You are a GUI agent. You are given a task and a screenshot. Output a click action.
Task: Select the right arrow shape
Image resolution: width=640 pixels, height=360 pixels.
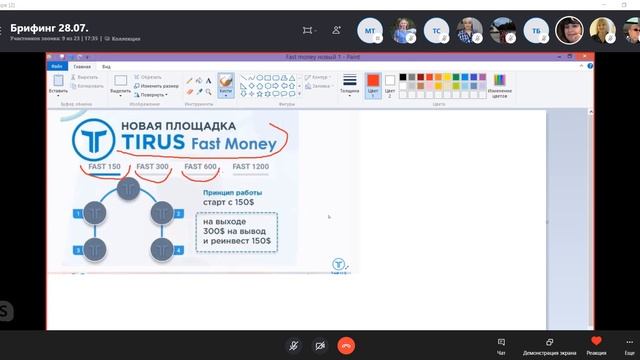(276, 86)
